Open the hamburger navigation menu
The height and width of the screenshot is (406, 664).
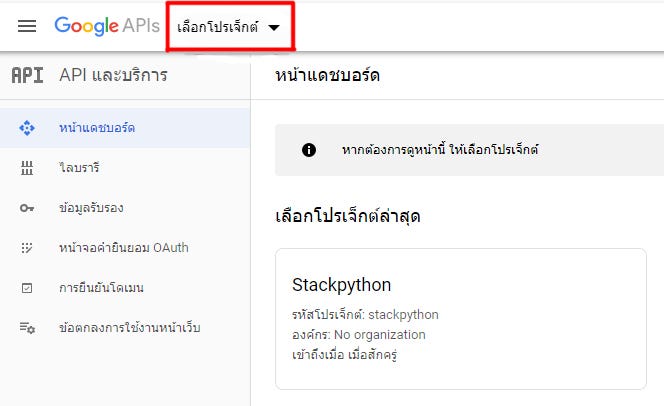coord(27,26)
